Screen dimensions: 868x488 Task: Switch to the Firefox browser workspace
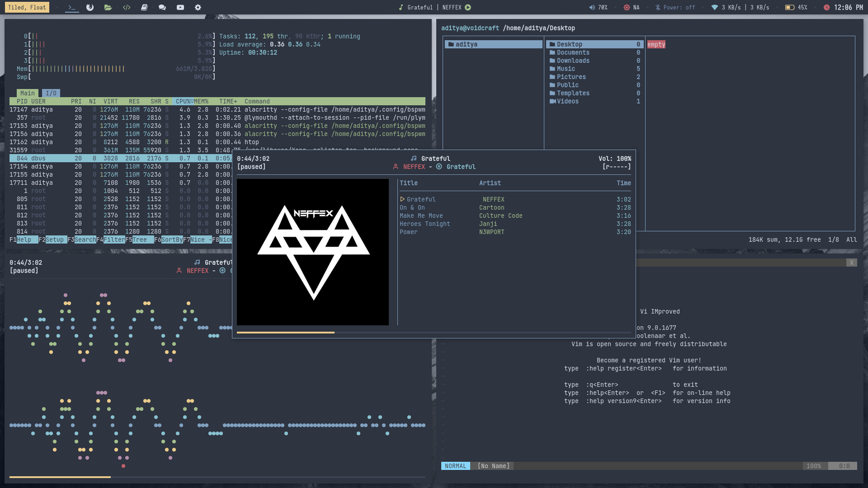pyautogui.click(x=90, y=7)
